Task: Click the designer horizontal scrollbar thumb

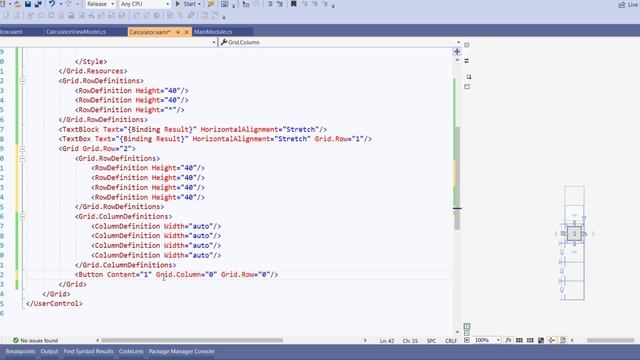Action: point(610,340)
